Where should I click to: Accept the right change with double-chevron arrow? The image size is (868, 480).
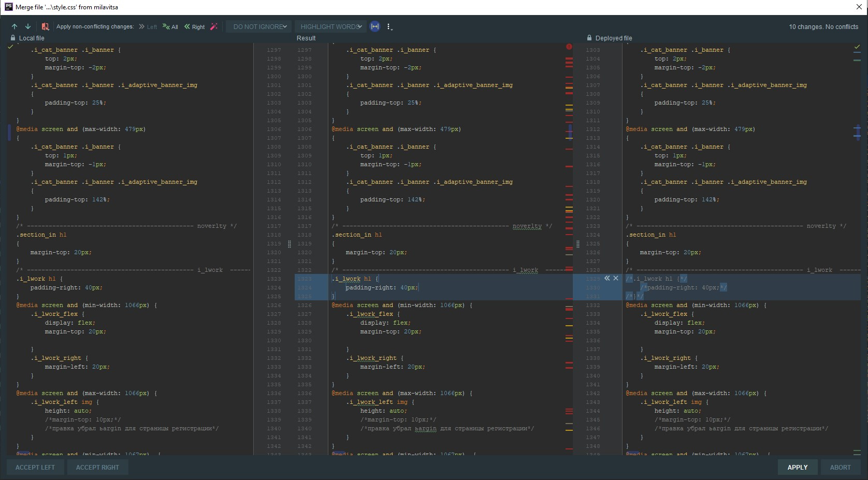click(x=607, y=278)
